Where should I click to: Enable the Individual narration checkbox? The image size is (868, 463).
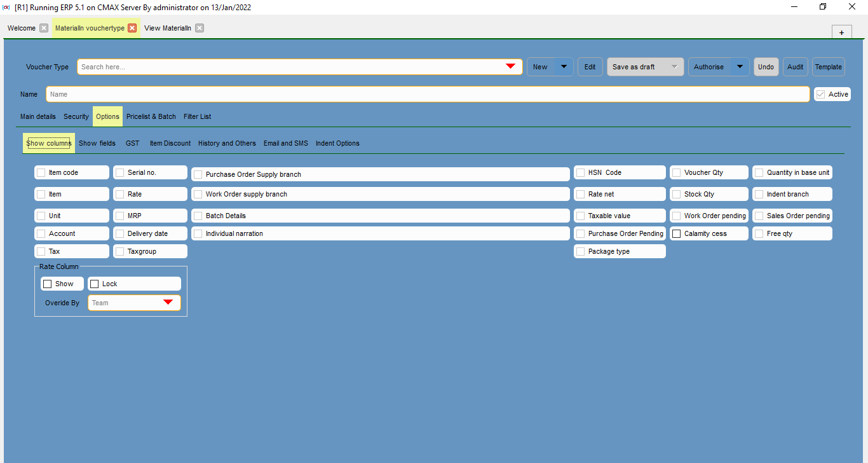coord(198,233)
